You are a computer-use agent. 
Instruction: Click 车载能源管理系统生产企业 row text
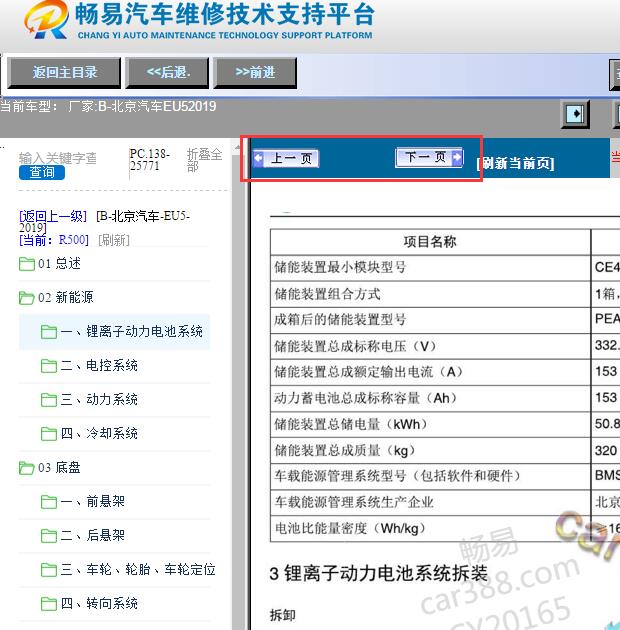(354, 502)
